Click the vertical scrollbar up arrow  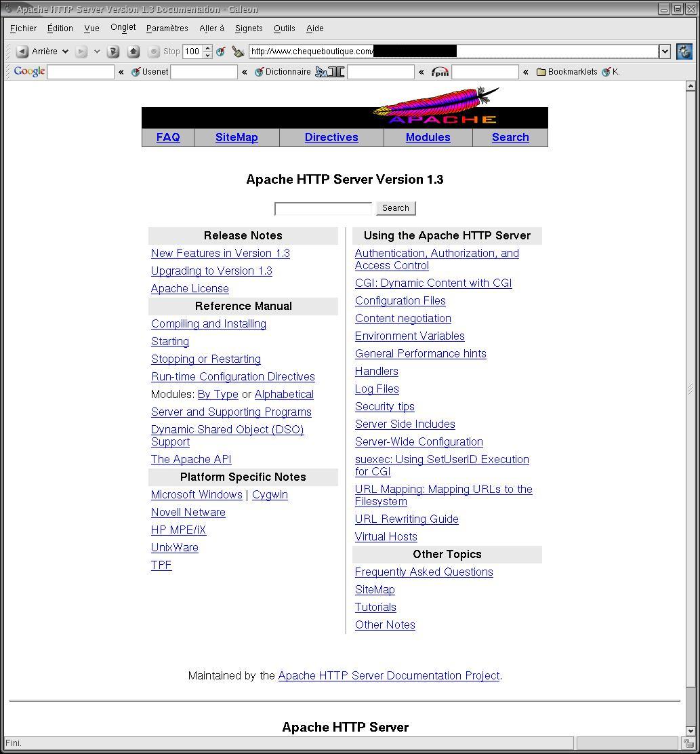click(x=691, y=87)
